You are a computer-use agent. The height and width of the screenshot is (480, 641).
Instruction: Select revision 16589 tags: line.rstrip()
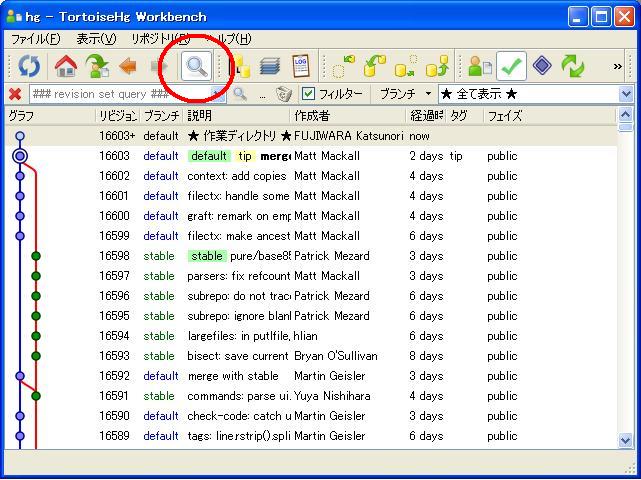coord(311,436)
